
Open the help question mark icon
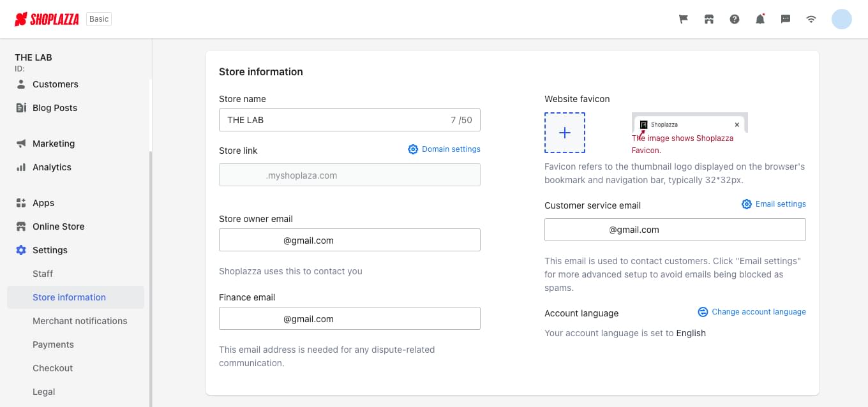(735, 19)
